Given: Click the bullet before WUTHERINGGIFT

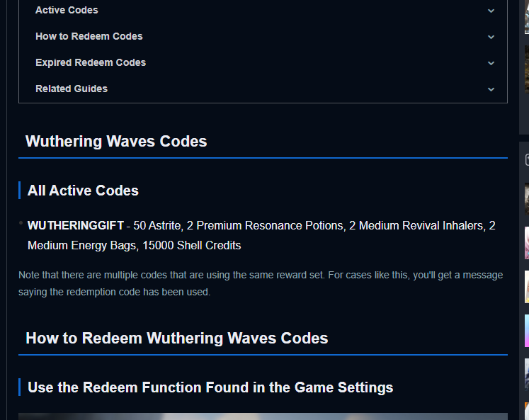Looking at the screenshot, I should [21, 223].
